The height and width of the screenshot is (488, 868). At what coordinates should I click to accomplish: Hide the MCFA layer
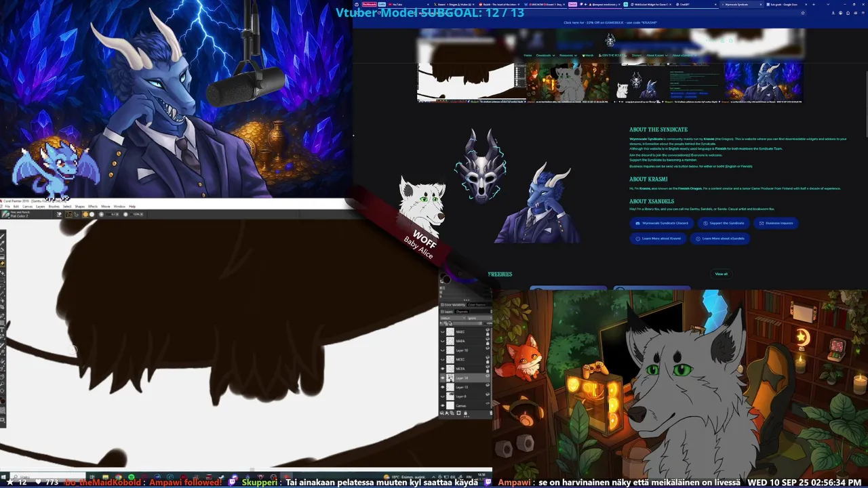pos(442,369)
